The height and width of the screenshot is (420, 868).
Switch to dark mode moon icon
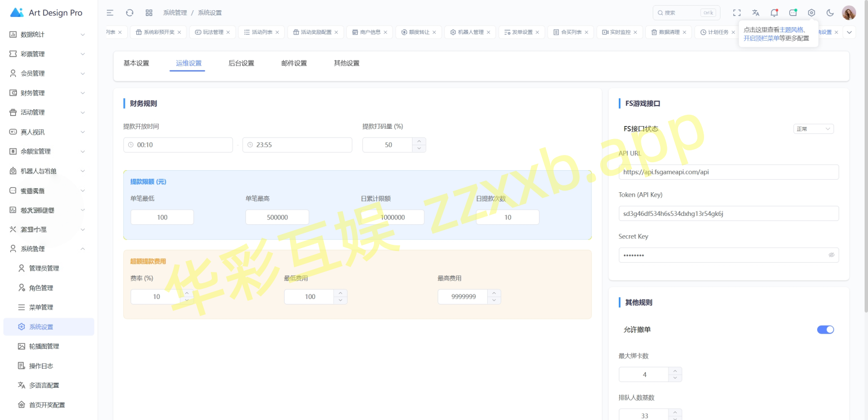point(830,12)
